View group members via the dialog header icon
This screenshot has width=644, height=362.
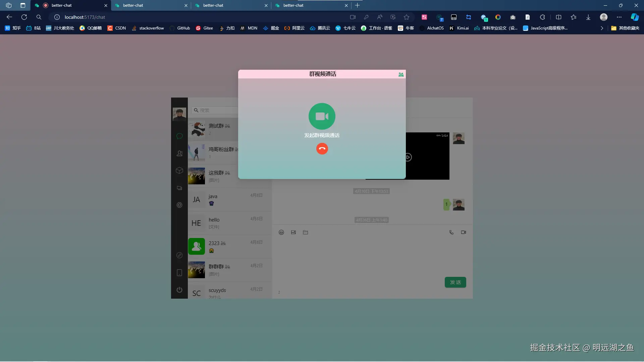click(401, 74)
